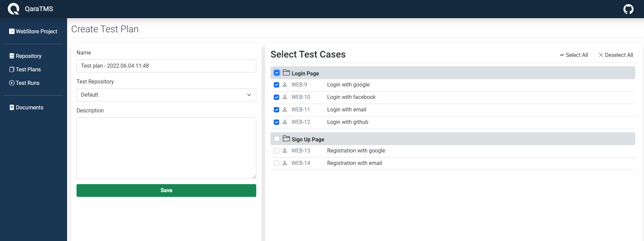
Task: Click the Repository database icon
Action: 12,56
